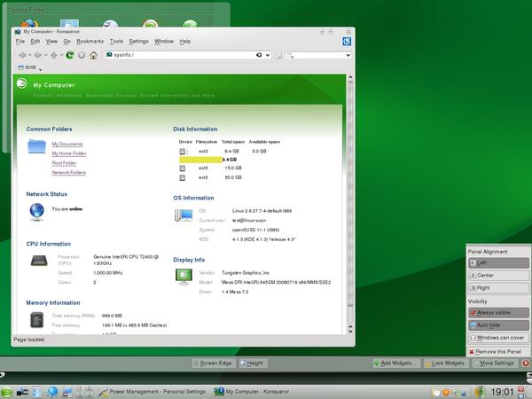
Task: Click the Konqueror globe icon in taskbar
Action: 52,392
